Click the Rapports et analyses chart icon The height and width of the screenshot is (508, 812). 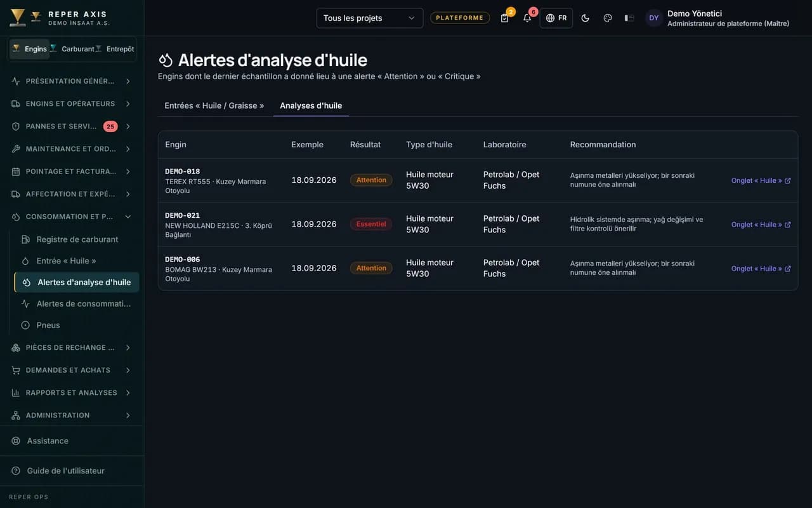[x=16, y=392]
